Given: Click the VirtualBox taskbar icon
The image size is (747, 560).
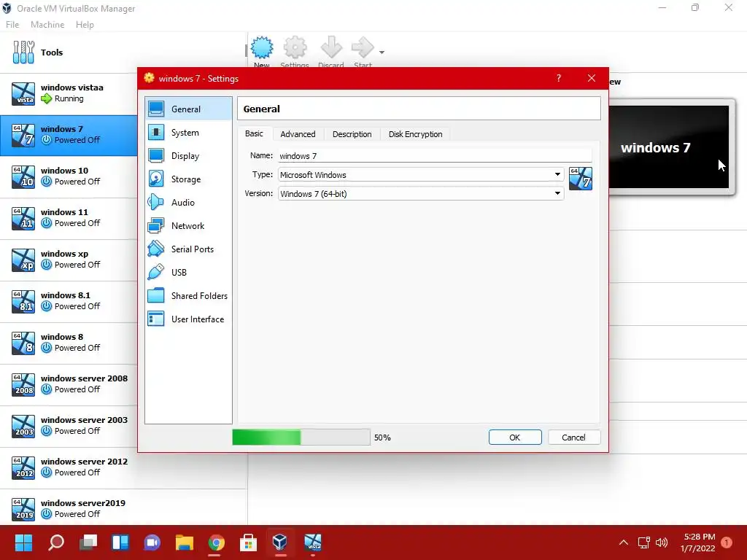Looking at the screenshot, I should click(x=280, y=542).
